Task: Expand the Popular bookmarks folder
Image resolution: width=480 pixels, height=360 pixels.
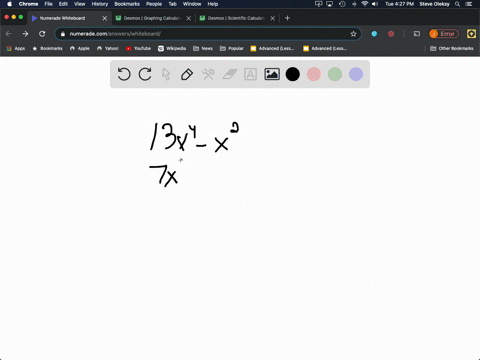Action: point(232,48)
